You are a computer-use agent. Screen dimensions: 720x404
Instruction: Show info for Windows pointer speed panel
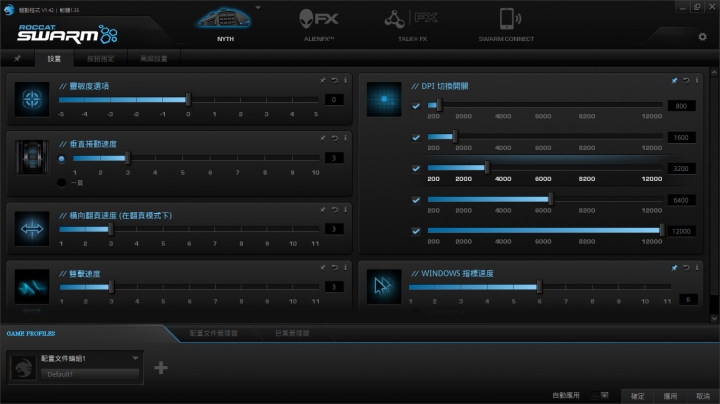(x=697, y=268)
